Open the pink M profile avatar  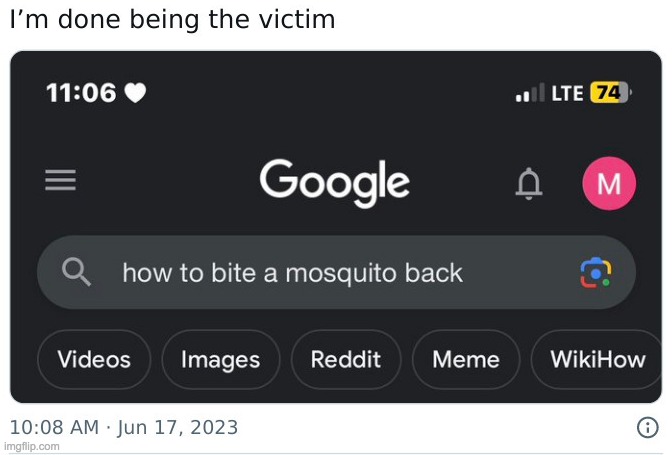click(608, 183)
